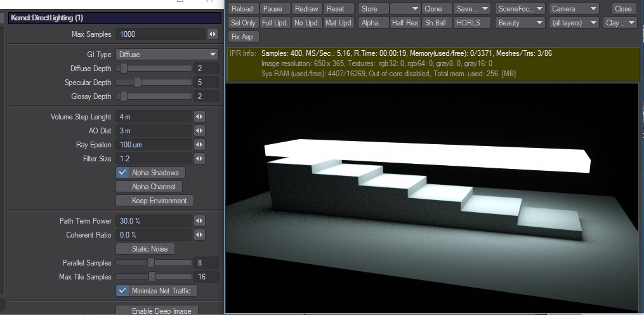
Task: Click the Max Tile Samples slider
Action: [x=154, y=277]
